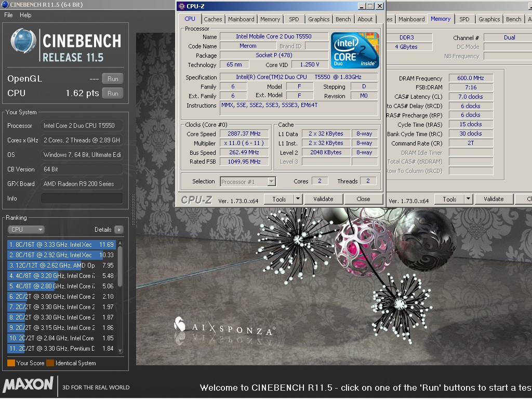
Task: Switch to CPU tab in CPU-Z
Action: point(190,19)
